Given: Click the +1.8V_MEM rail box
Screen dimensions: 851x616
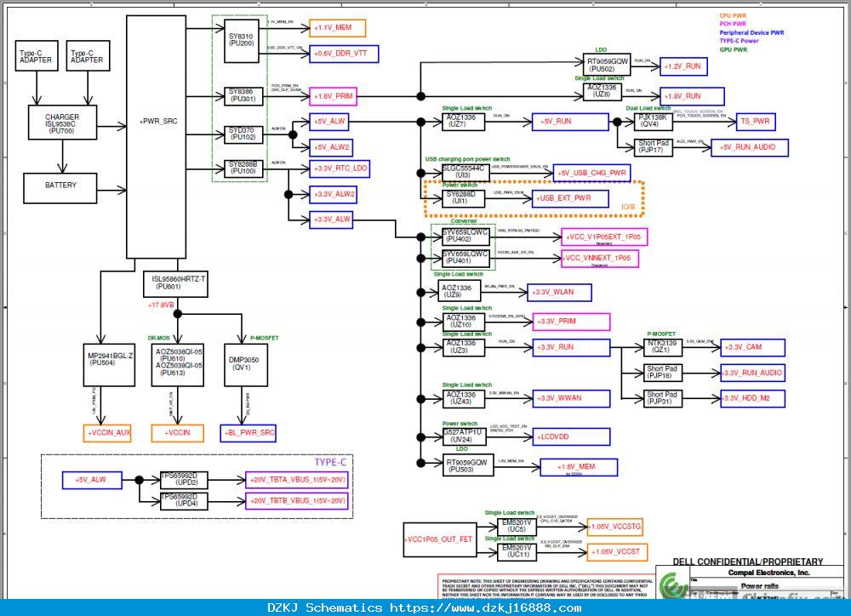Looking at the screenshot, I should tap(579, 467).
